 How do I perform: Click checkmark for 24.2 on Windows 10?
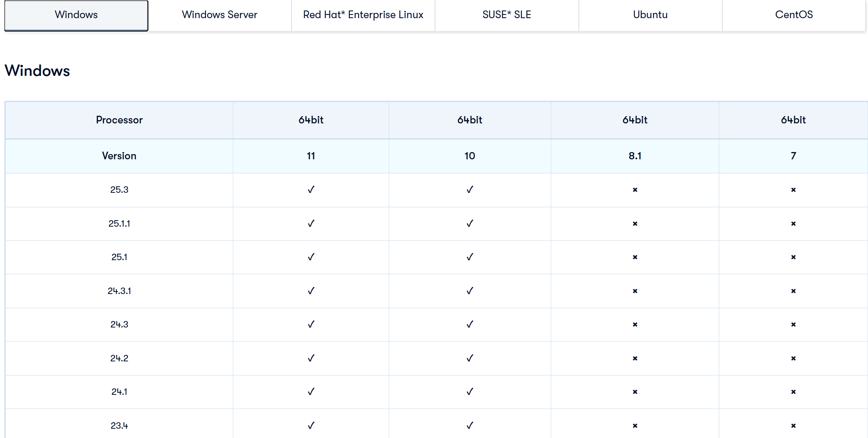pyautogui.click(x=469, y=358)
